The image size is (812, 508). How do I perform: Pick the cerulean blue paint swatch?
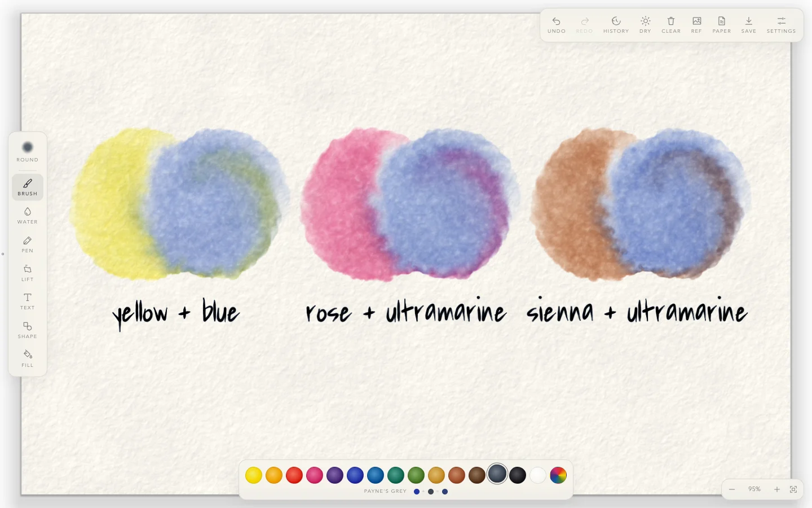376,475
